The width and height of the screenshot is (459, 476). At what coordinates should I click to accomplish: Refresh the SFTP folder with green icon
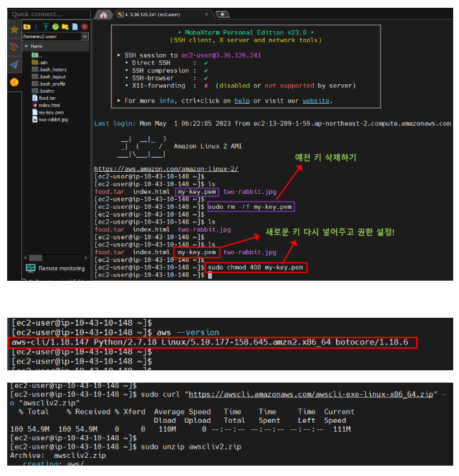point(55,27)
